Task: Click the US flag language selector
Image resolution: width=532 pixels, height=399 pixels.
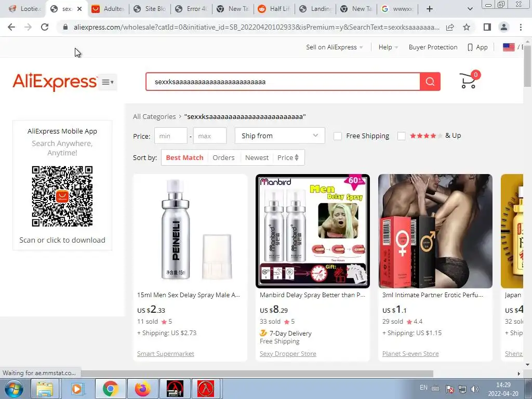Action: [509, 47]
